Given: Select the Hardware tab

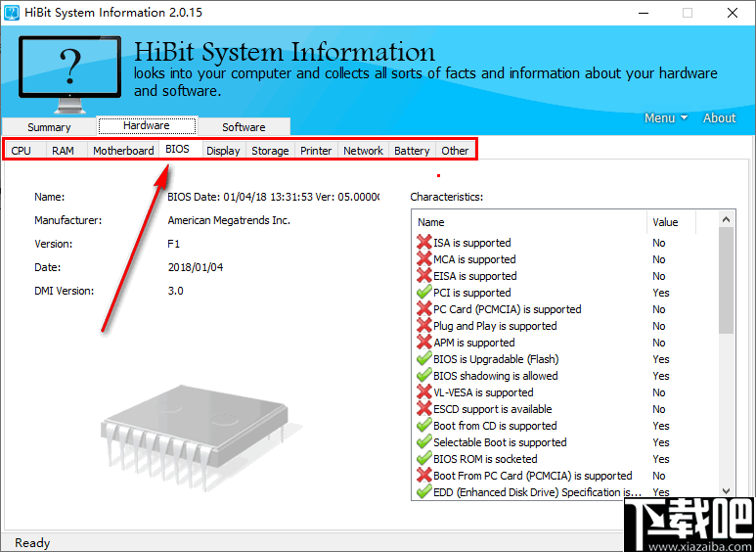Looking at the screenshot, I should 147,125.
